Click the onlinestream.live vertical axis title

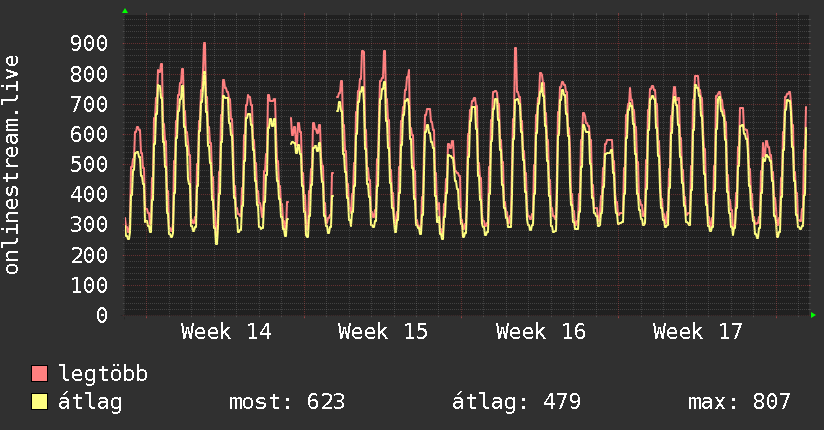click(x=12, y=165)
